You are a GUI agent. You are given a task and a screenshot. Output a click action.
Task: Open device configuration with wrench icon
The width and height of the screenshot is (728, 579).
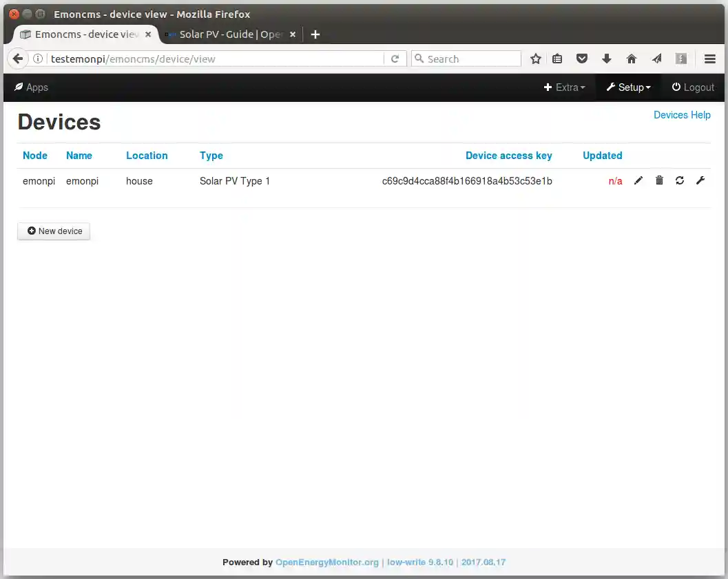tap(700, 180)
